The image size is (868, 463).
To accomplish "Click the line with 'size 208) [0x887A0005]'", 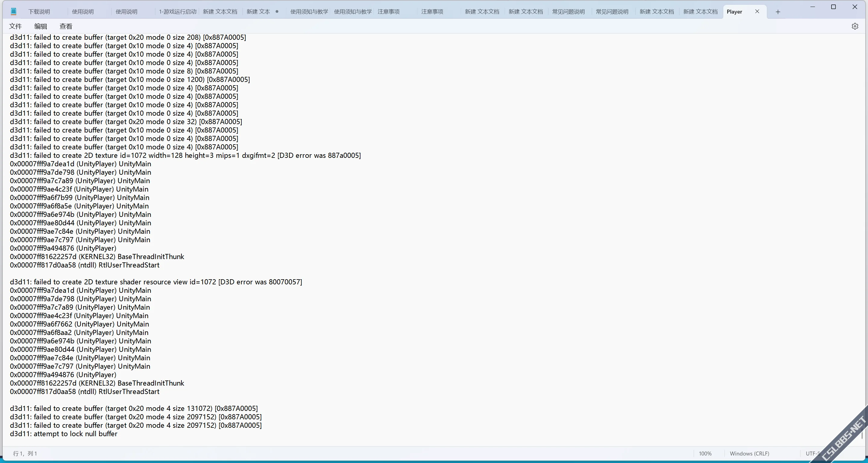I will point(128,37).
